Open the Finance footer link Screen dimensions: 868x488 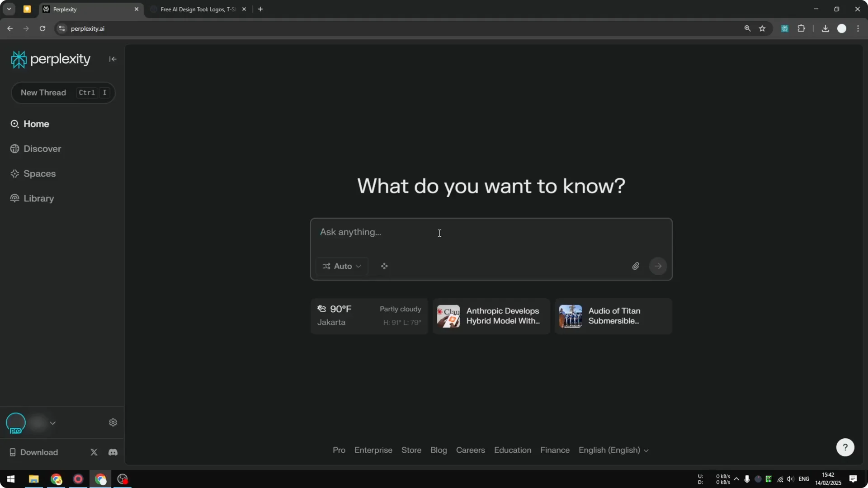click(x=555, y=450)
